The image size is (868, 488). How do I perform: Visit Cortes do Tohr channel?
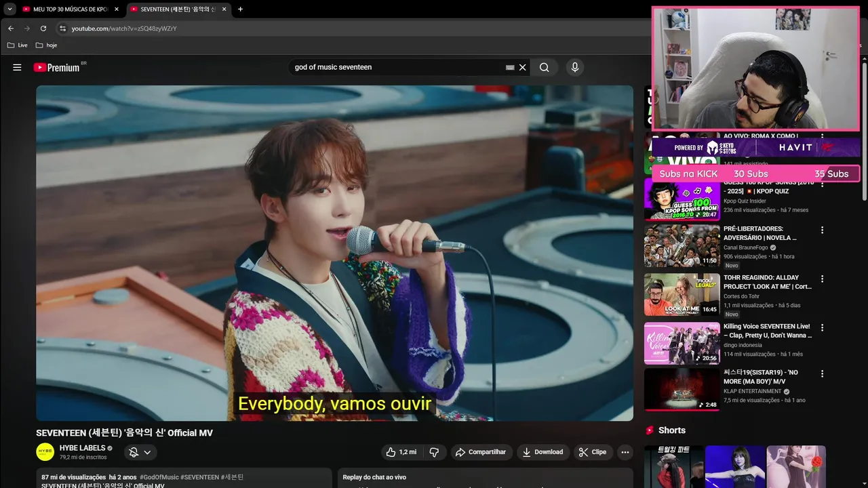(x=741, y=296)
